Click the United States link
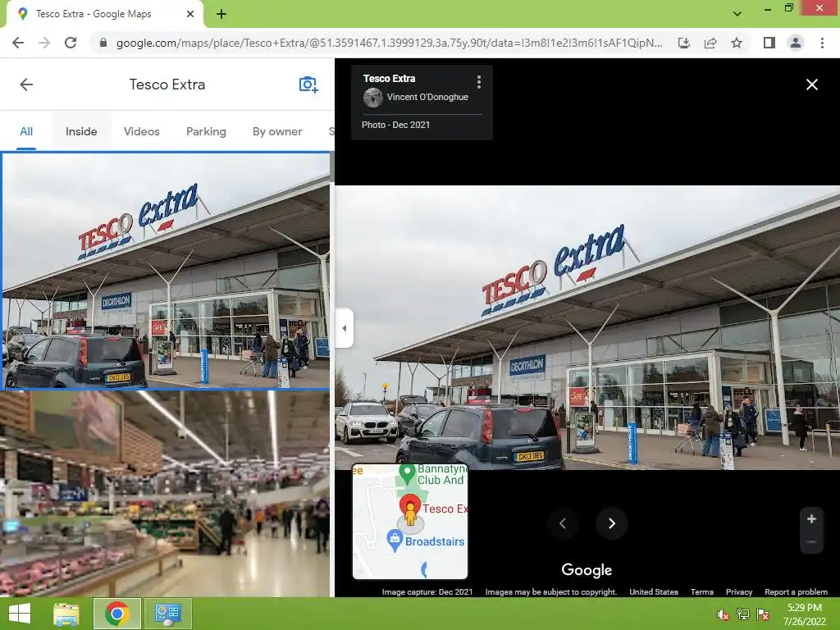This screenshot has width=840, height=630. click(654, 591)
